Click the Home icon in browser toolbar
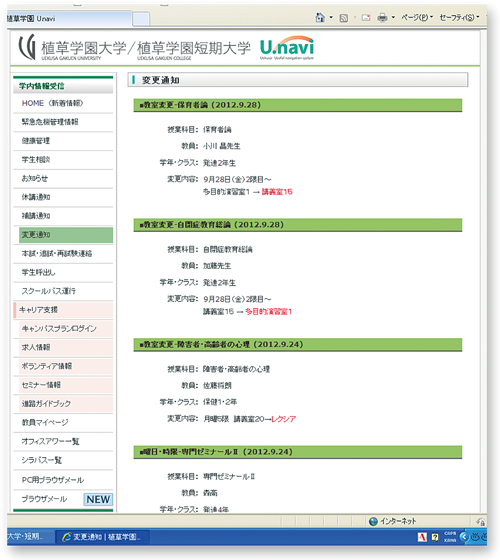This screenshot has height=560, width=500. pos(320,17)
